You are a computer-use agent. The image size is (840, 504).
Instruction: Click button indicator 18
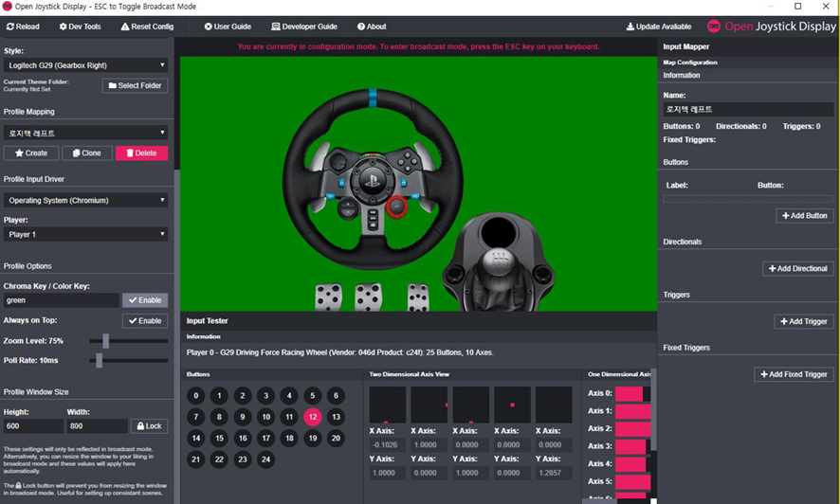[x=289, y=439]
